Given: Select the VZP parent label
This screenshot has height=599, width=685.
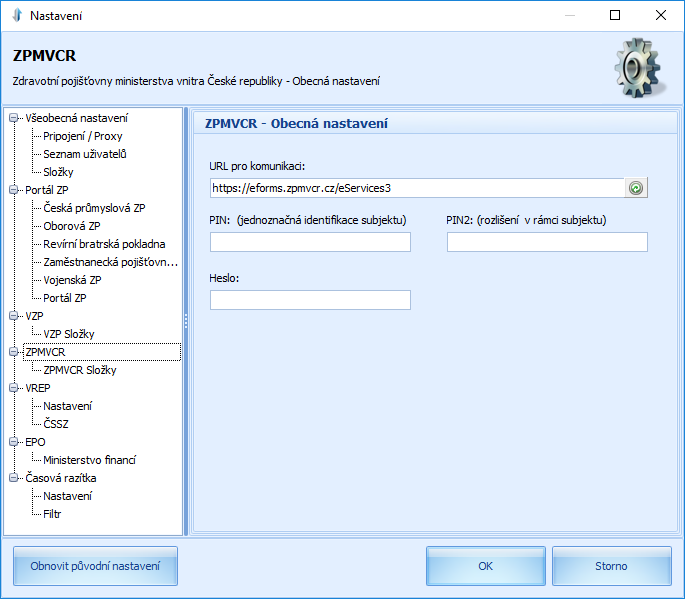Looking at the screenshot, I should click(34, 315).
